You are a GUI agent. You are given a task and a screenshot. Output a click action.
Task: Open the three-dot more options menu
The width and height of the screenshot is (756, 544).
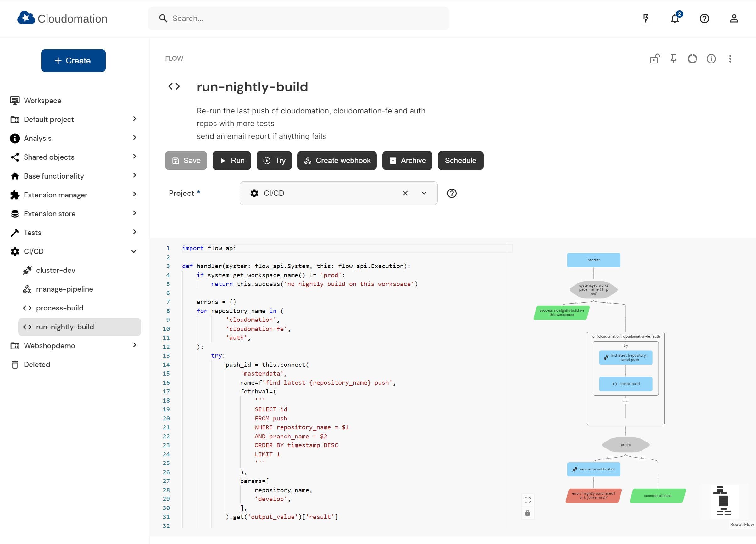[x=730, y=59]
